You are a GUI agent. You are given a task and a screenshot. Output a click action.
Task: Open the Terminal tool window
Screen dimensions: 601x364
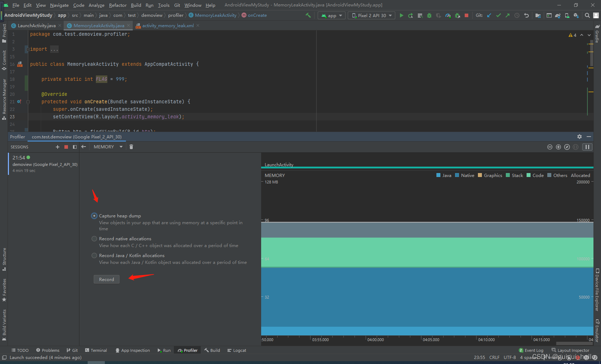click(96, 350)
